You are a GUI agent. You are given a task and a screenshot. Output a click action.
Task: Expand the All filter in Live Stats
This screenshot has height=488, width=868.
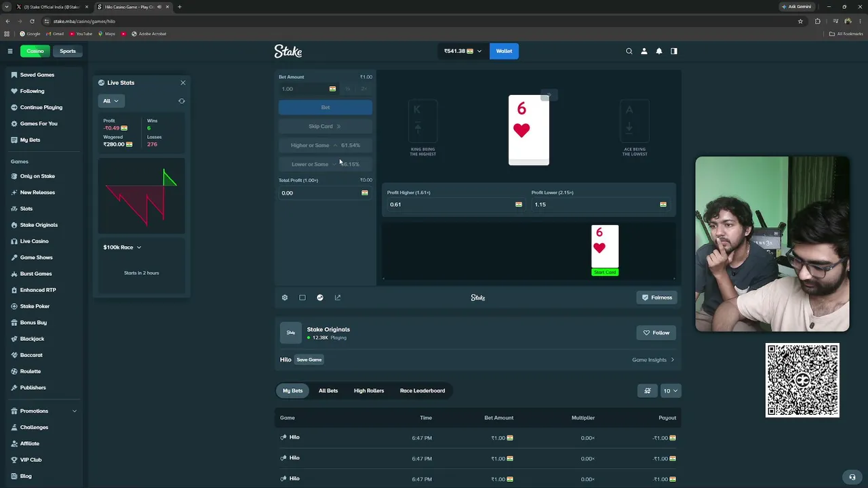[x=111, y=101]
